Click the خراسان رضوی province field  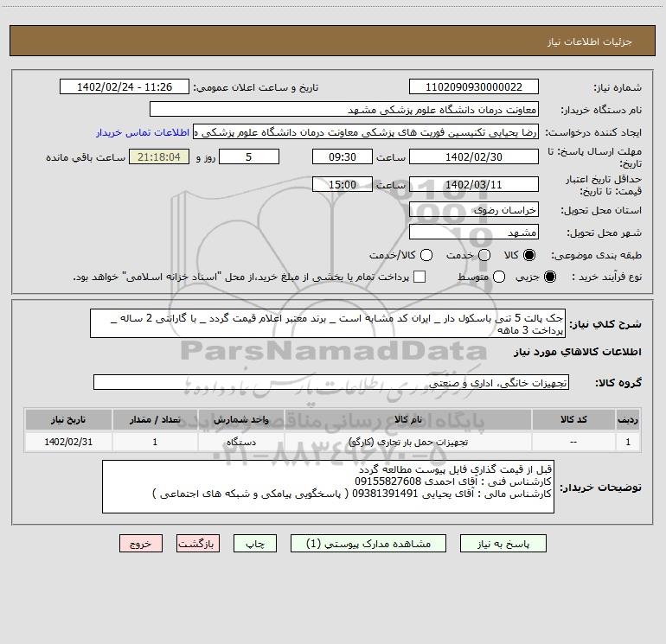click(x=474, y=209)
